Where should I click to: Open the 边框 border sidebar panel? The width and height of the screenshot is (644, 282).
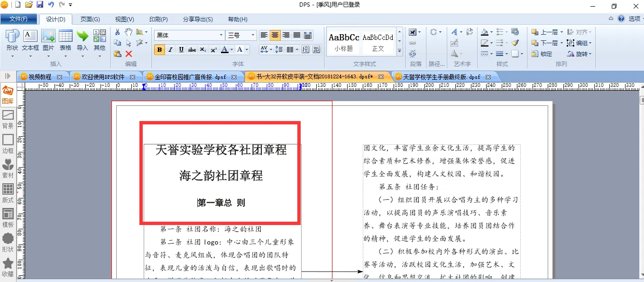8,144
